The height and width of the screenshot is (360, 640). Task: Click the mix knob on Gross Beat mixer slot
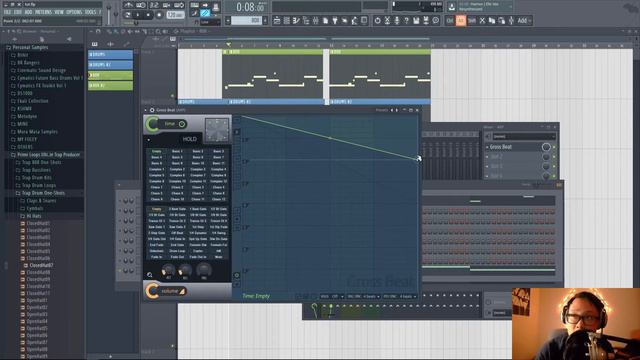546,147
